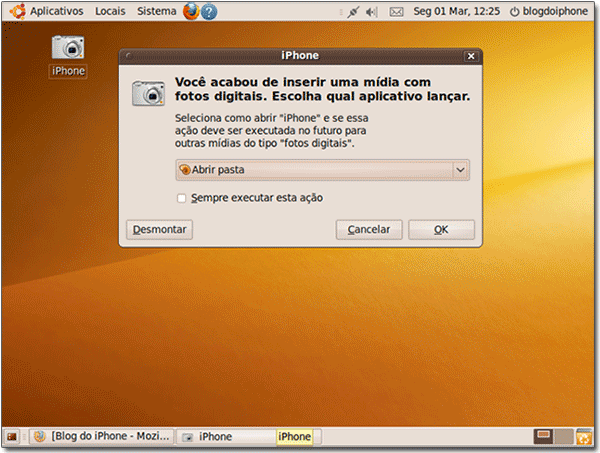Click the Cancelar button
The width and height of the screenshot is (600, 453).
pos(369,230)
